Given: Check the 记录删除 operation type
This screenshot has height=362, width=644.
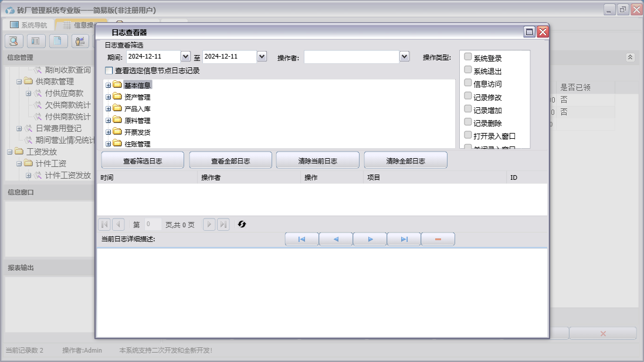Looking at the screenshot, I should click(x=468, y=122).
